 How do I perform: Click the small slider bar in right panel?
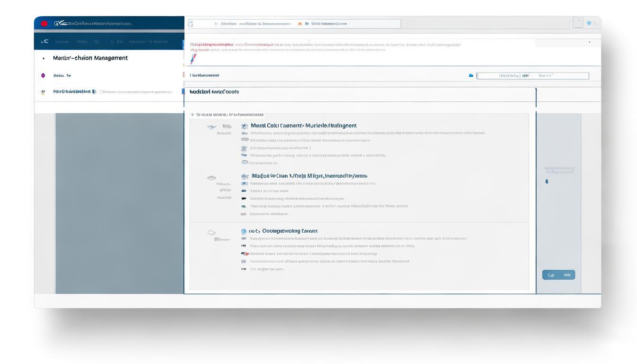click(x=559, y=170)
